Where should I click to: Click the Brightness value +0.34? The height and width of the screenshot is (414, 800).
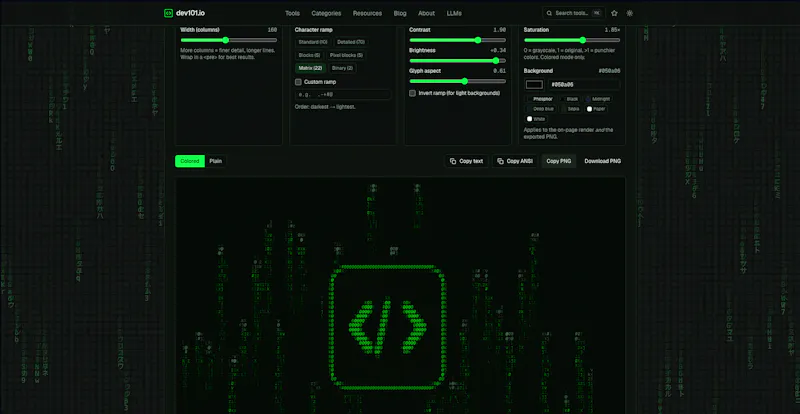(x=498, y=51)
